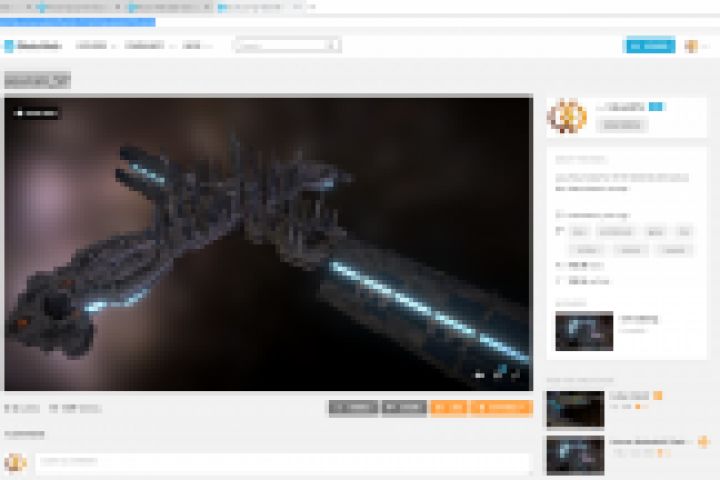This screenshot has height=480, width=720.
Task: Click the blue upload button in the header
Action: click(651, 46)
